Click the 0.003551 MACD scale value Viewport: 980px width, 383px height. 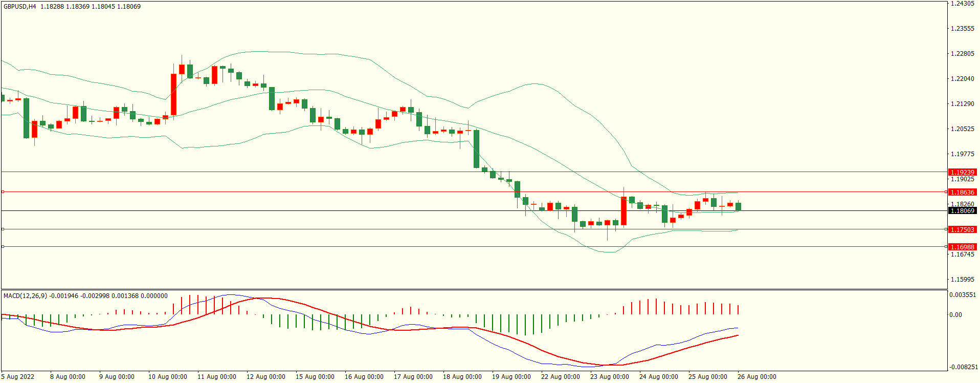click(x=963, y=295)
